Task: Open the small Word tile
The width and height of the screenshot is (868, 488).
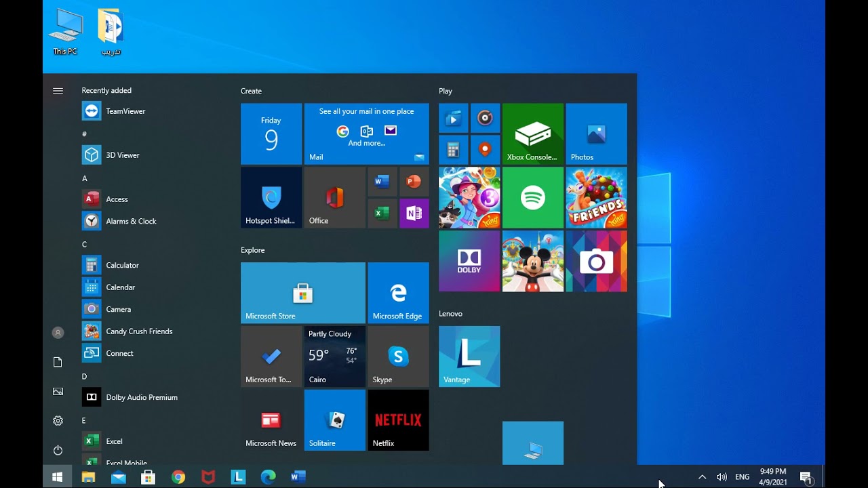Action: click(382, 182)
